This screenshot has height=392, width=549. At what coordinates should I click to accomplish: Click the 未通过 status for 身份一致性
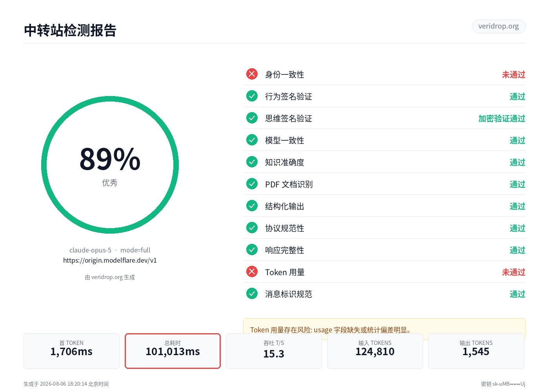tap(513, 74)
